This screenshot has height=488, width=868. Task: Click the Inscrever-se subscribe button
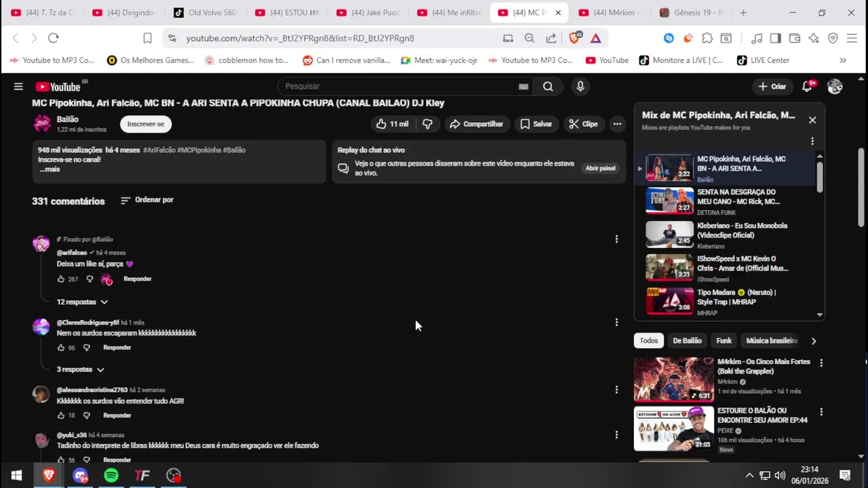146,124
